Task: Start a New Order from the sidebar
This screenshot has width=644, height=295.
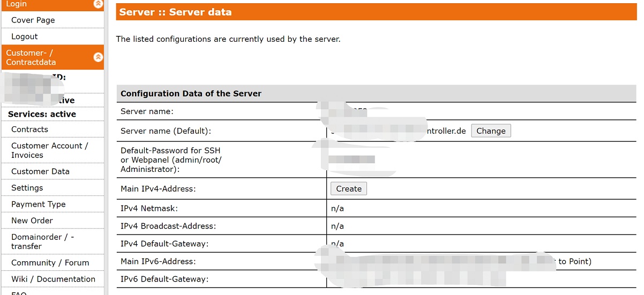Action: tap(32, 221)
